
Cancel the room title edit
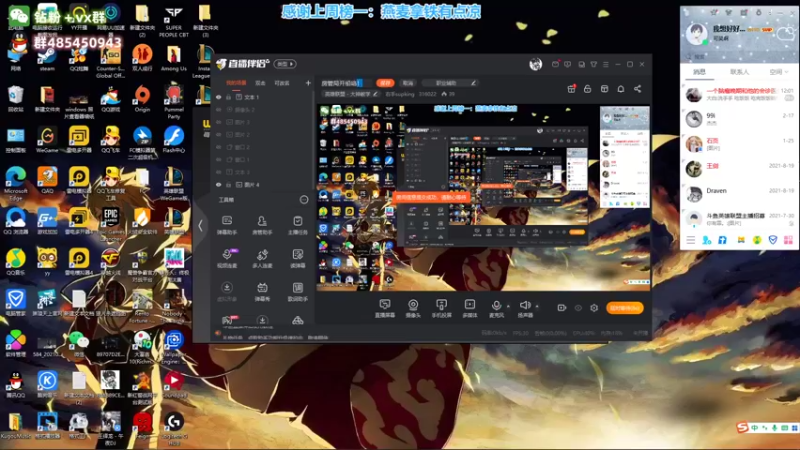[x=408, y=83]
